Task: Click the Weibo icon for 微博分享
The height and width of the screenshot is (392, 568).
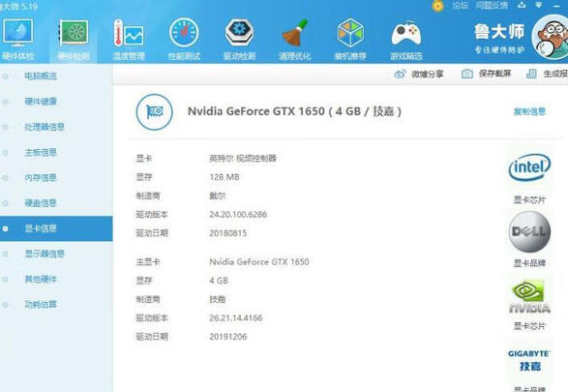Action: click(400, 74)
